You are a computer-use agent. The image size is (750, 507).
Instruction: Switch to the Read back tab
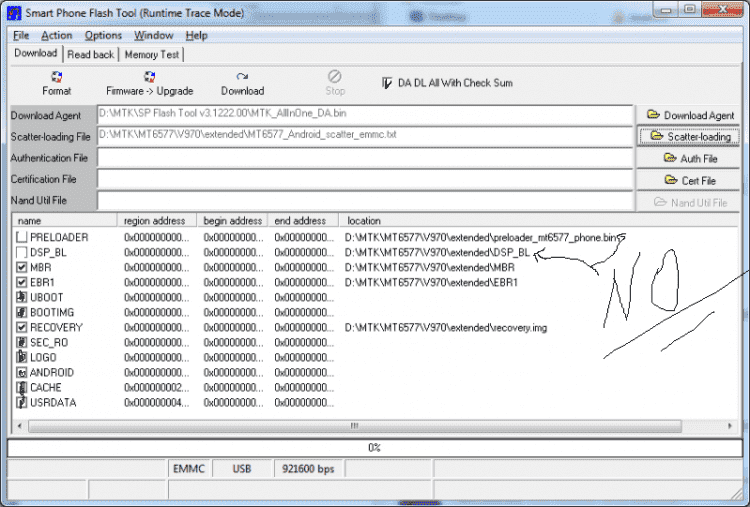click(x=90, y=55)
